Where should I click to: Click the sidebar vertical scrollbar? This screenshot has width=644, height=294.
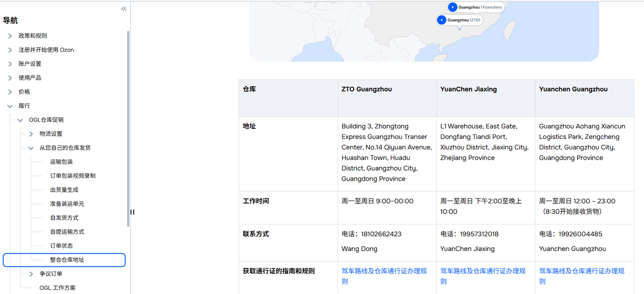tap(128, 128)
